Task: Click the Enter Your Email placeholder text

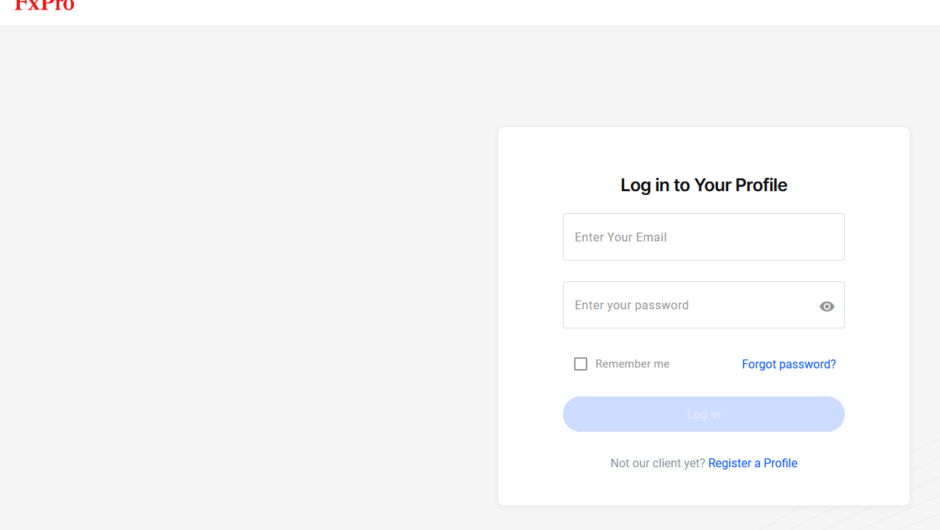Action: (620, 237)
